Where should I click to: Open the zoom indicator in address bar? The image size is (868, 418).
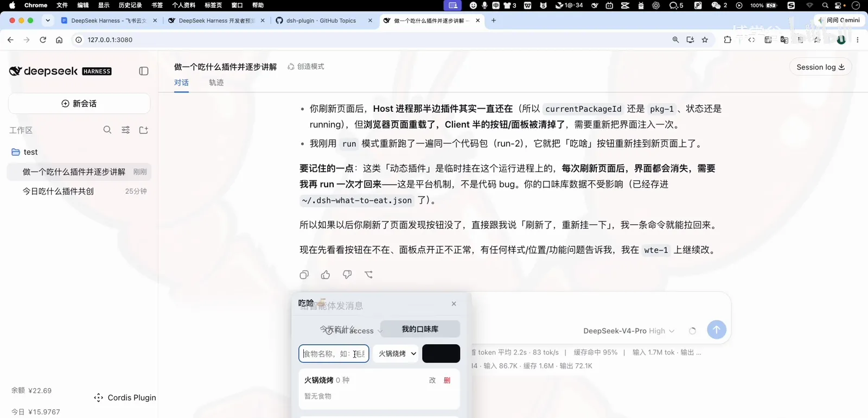[675, 40]
